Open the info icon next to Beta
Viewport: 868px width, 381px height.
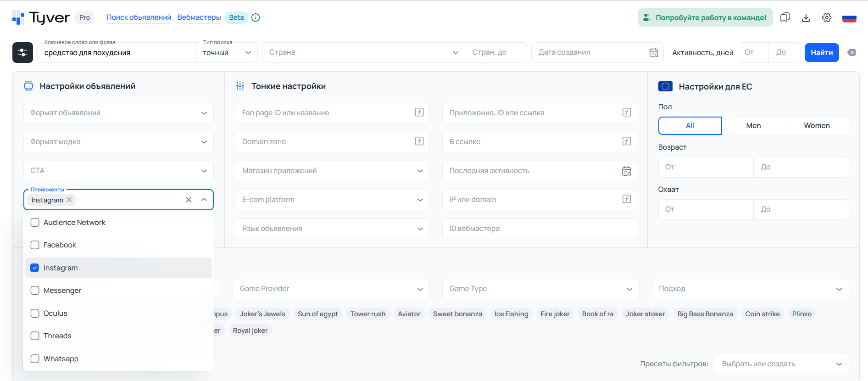(256, 17)
